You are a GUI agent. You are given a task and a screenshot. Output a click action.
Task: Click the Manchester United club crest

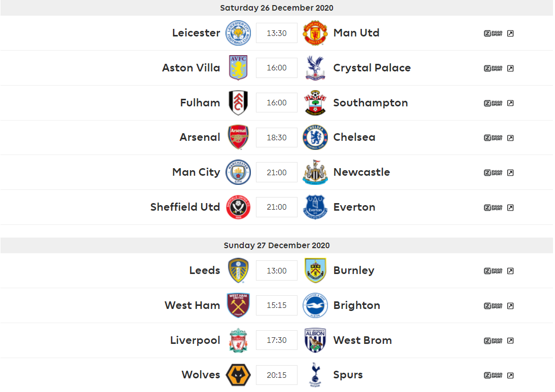click(x=315, y=33)
